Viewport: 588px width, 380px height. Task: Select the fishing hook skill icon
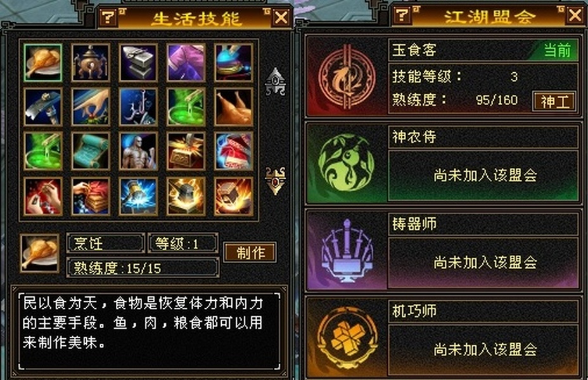pos(138,107)
